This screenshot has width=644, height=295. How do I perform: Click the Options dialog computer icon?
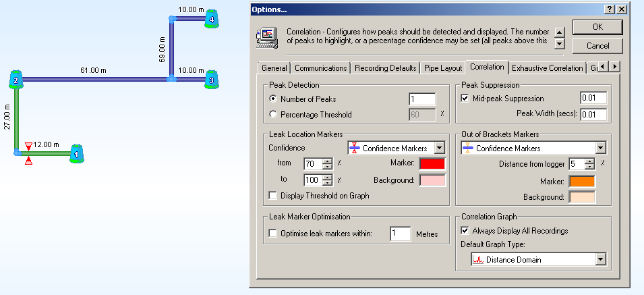pos(267,38)
